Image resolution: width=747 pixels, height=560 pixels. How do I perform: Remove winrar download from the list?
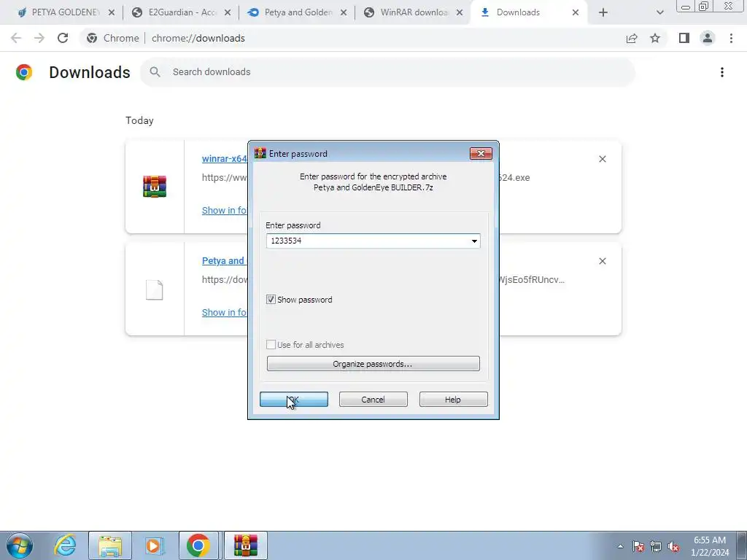click(602, 159)
